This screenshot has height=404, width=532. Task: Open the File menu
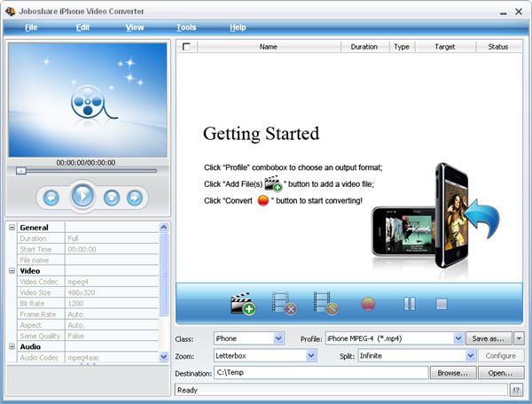(31, 27)
